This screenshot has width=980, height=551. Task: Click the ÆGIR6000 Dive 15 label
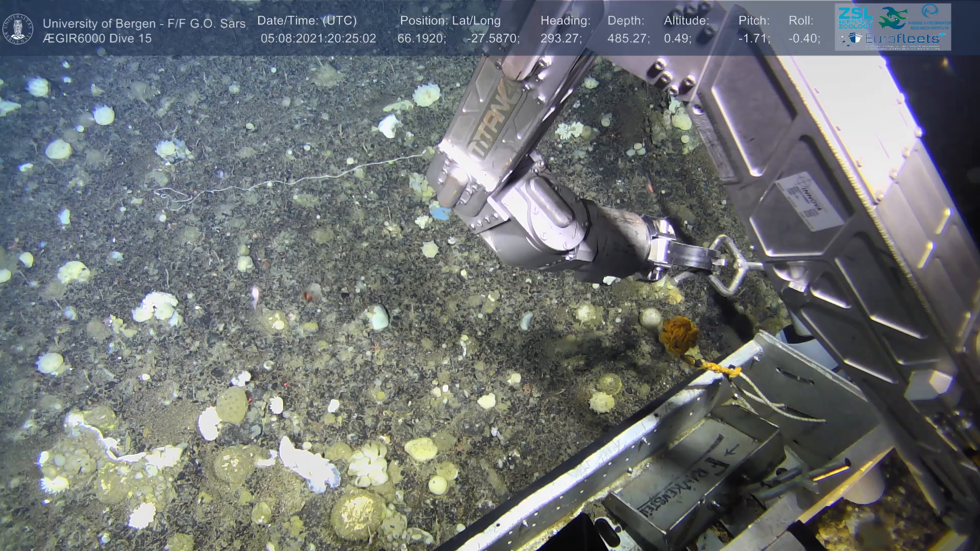[x=97, y=38]
